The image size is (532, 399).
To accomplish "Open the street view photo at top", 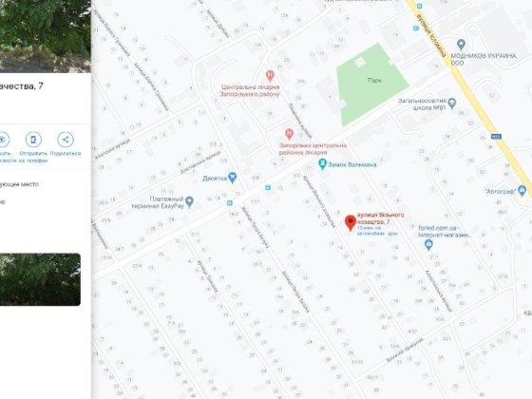I will point(46,36).
